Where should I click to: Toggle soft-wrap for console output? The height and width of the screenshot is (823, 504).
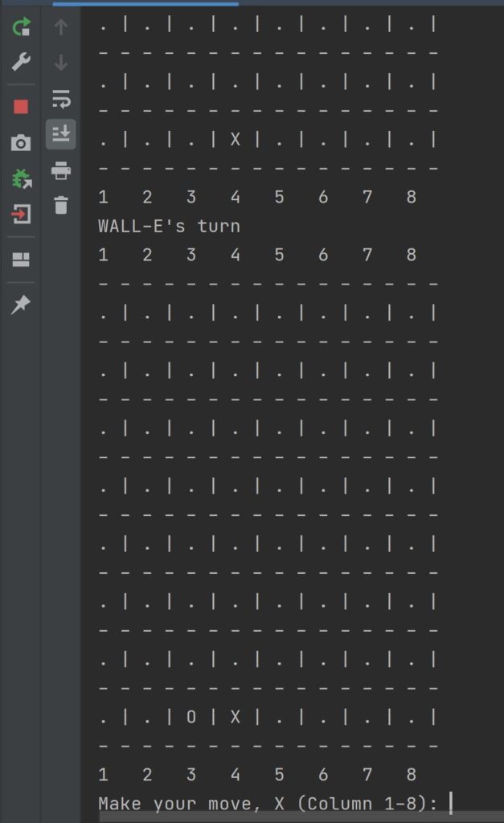61,99
